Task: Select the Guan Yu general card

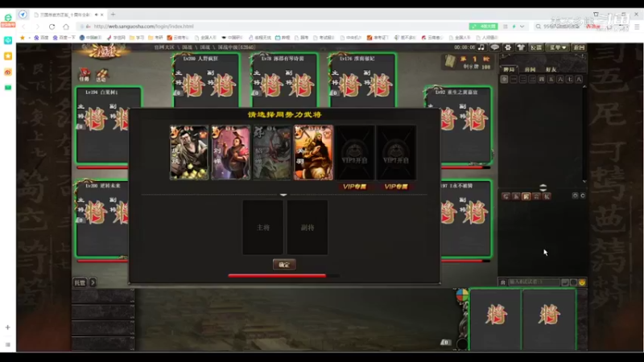Action: (x=313, y=152)
